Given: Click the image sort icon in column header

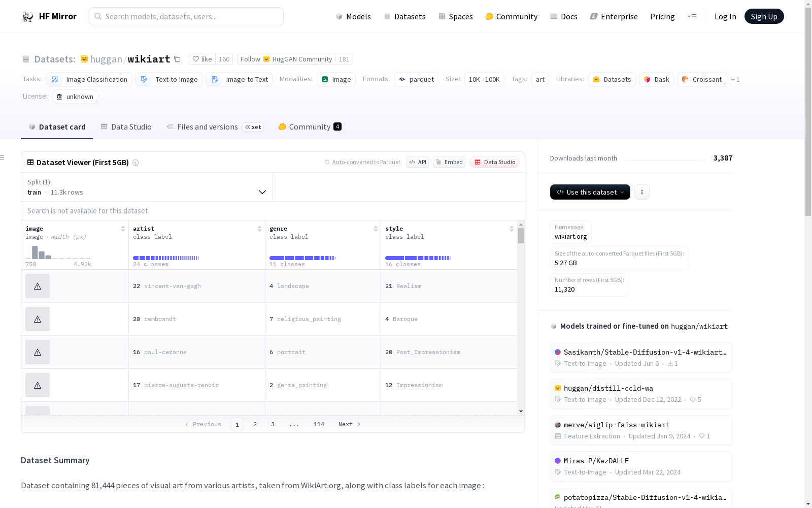Looking at the screenshot, I should click(123, 229).
